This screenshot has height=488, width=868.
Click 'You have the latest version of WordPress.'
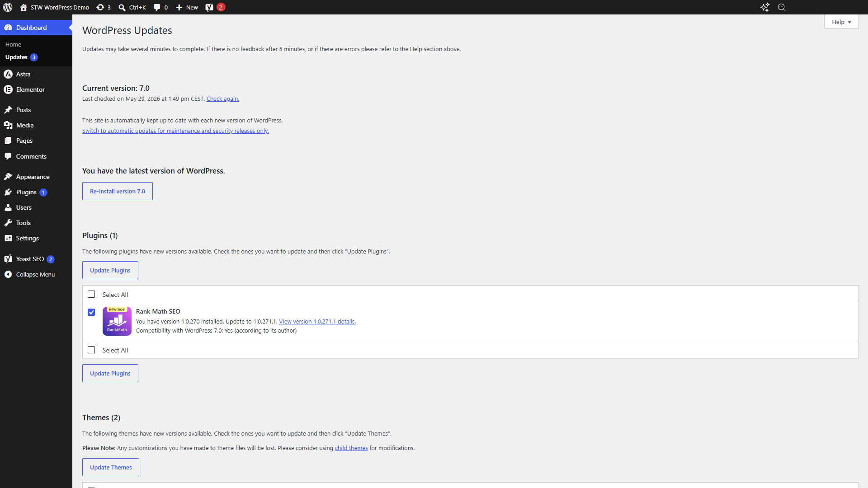pos(154,171)
